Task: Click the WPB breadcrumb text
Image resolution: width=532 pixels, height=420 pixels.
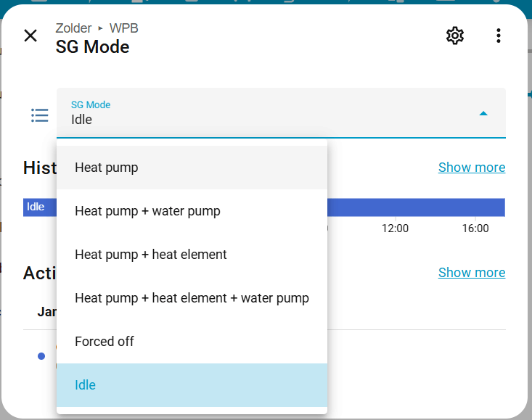Action: (124, 28)
